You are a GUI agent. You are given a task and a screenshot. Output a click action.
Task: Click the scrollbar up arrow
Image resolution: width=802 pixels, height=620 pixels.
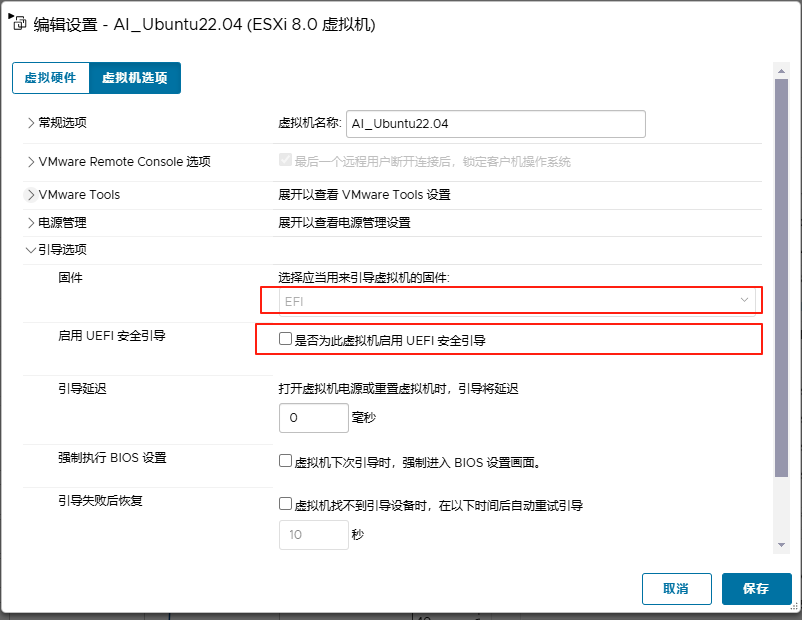pyautogui.click(x=782, y=69)
